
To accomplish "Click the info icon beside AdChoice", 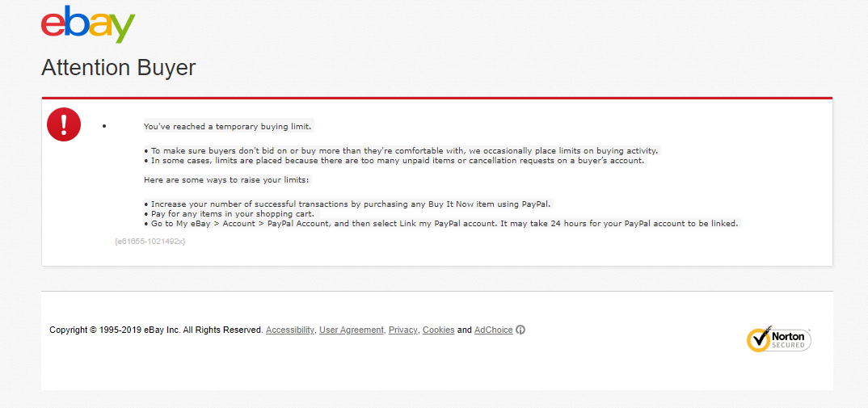I will [x=520, y=330].
